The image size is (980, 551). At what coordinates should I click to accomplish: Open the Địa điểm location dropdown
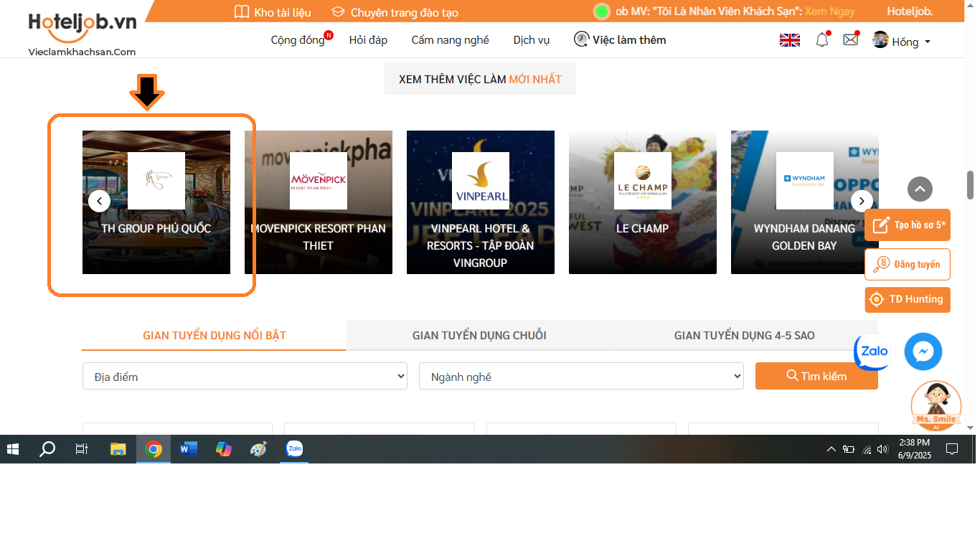(x=245, y=376)
